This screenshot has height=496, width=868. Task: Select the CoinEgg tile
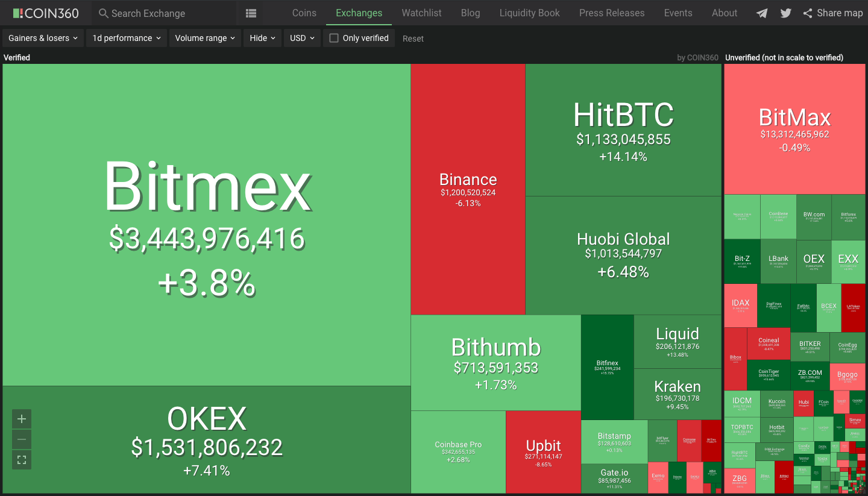click(x=848, y=348)
